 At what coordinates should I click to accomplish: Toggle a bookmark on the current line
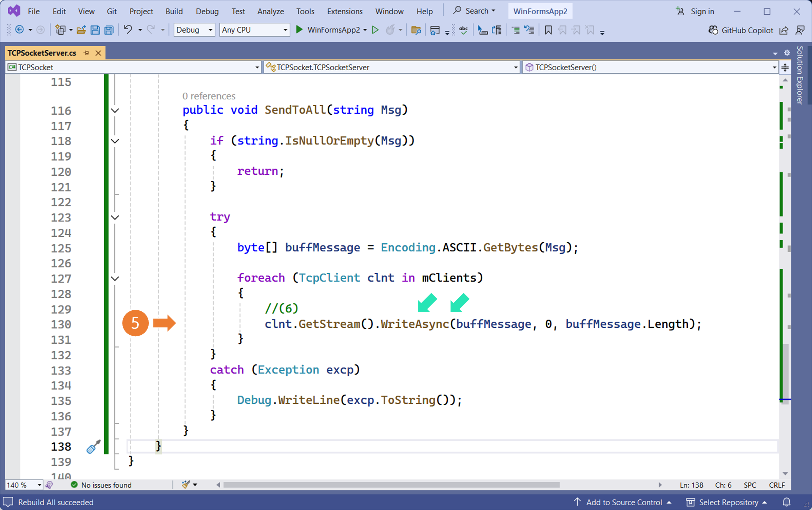(548, 30)
